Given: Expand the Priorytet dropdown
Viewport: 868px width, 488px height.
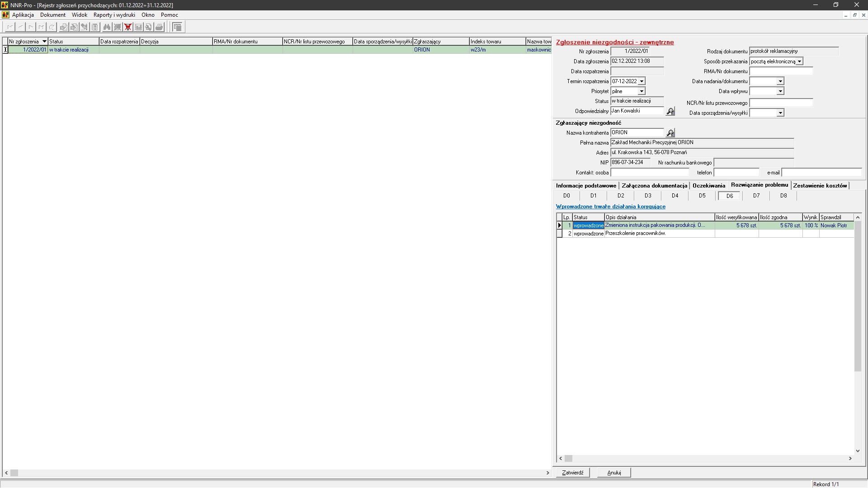Looking at the screenshot, I should 642,91.
